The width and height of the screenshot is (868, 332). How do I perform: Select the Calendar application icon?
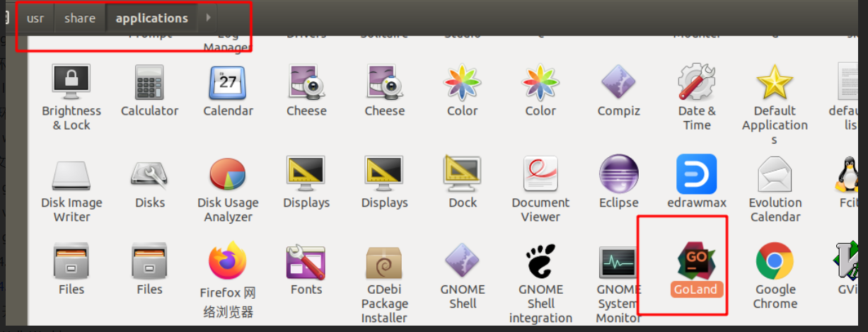click(x=228, y=83)
